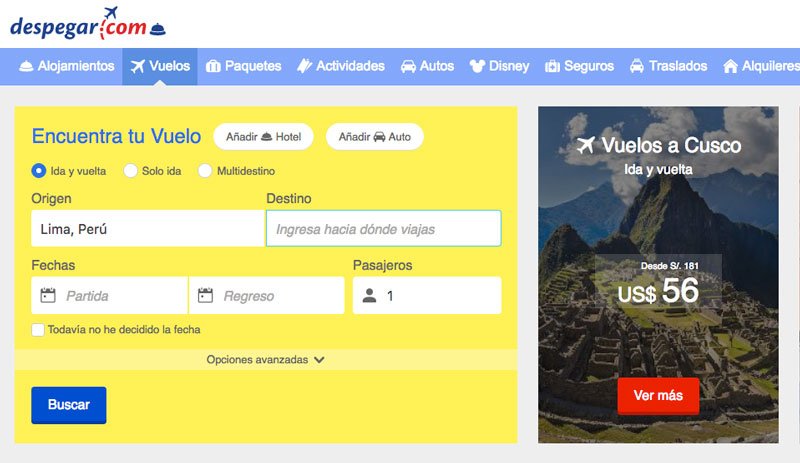
Task: Click Añadir Auto button
Action: point(374,137)
